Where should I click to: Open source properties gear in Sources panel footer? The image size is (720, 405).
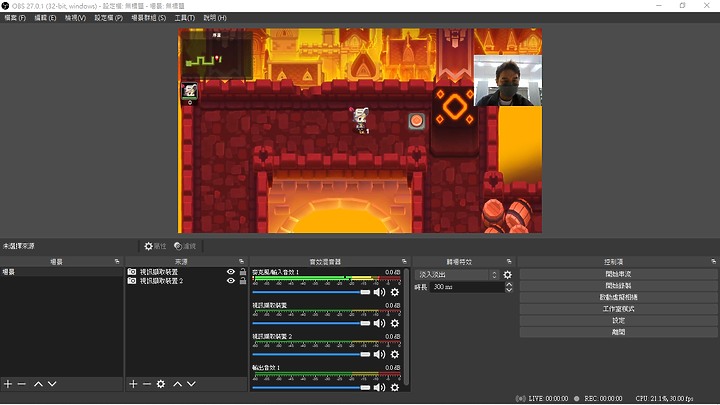click(x=161, y=384)
